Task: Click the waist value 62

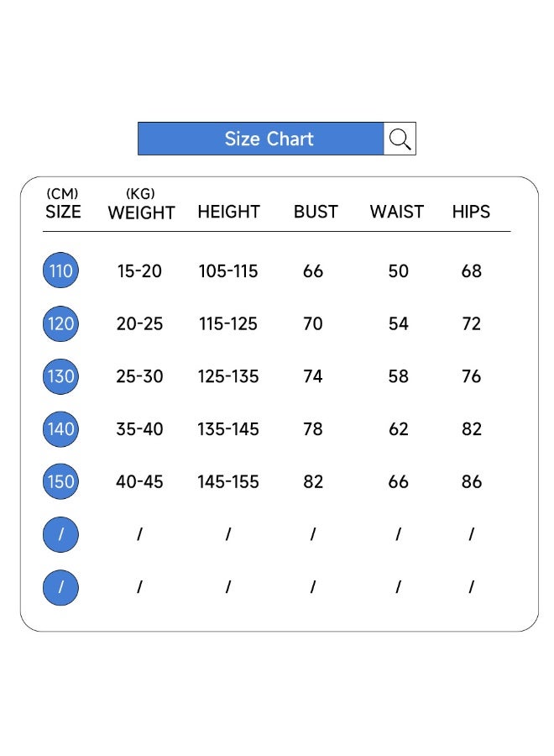Action: [399, 429]
